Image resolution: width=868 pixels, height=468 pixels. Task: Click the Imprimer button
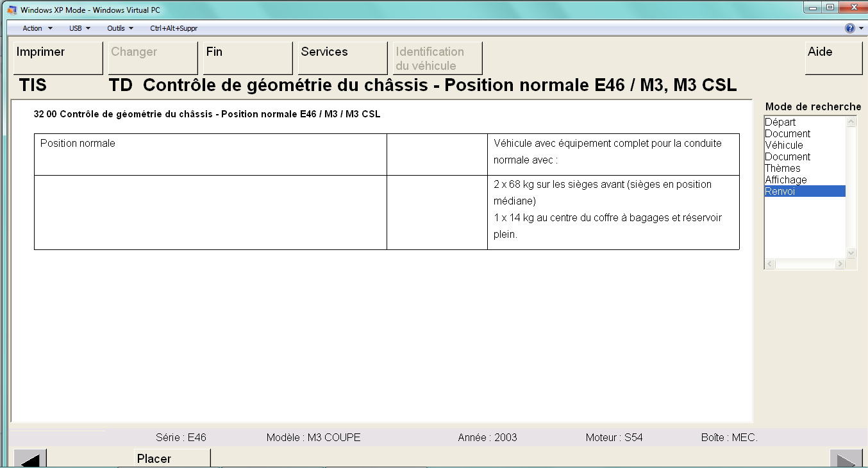click(58, 58)
